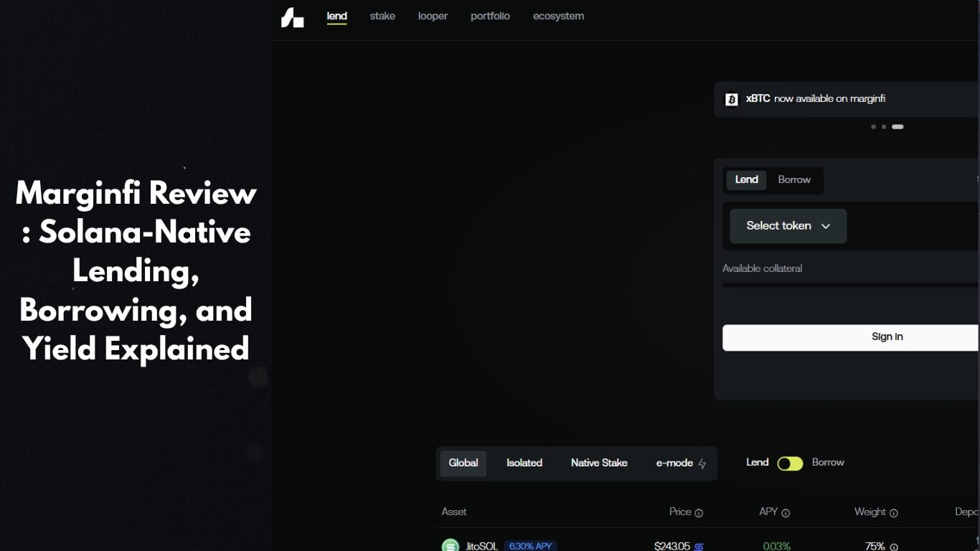The image size is (980, 551).
Task: Switch to Borrow in the action box
Action: (794, 180)
